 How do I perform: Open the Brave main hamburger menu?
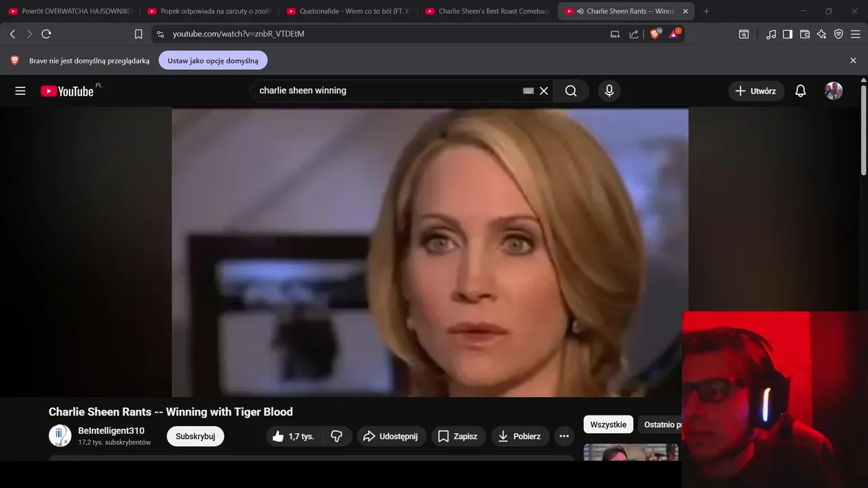[856, 34]
